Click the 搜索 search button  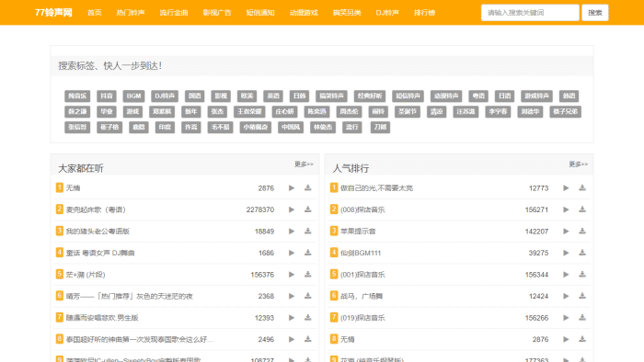pos(594,13)
